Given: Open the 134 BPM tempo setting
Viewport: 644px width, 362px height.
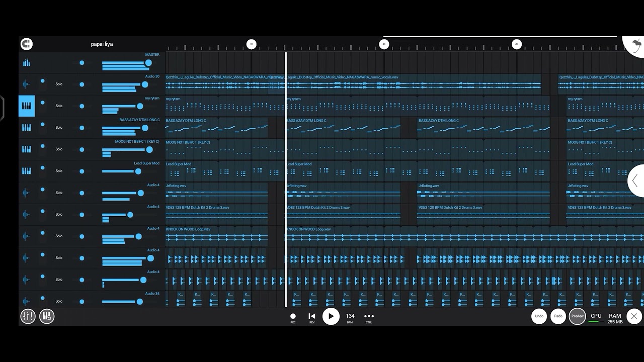Looking at the screenshot, I should point(350,318).
